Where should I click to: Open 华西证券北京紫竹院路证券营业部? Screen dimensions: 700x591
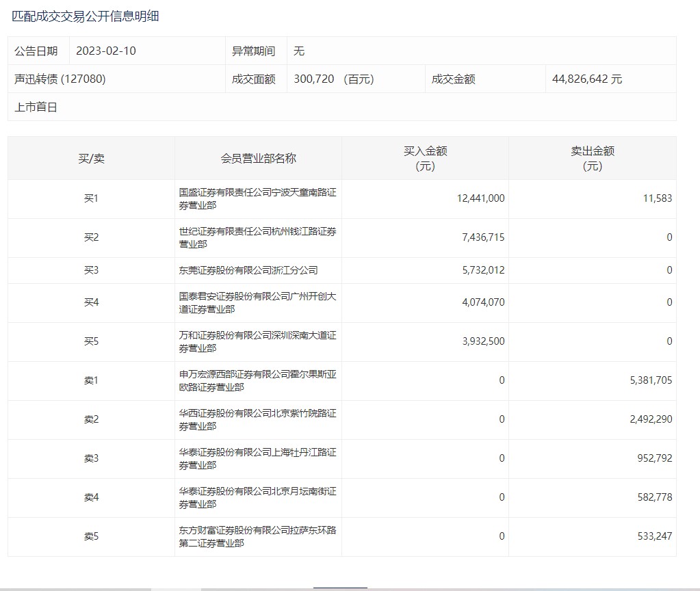click(257, 420)
